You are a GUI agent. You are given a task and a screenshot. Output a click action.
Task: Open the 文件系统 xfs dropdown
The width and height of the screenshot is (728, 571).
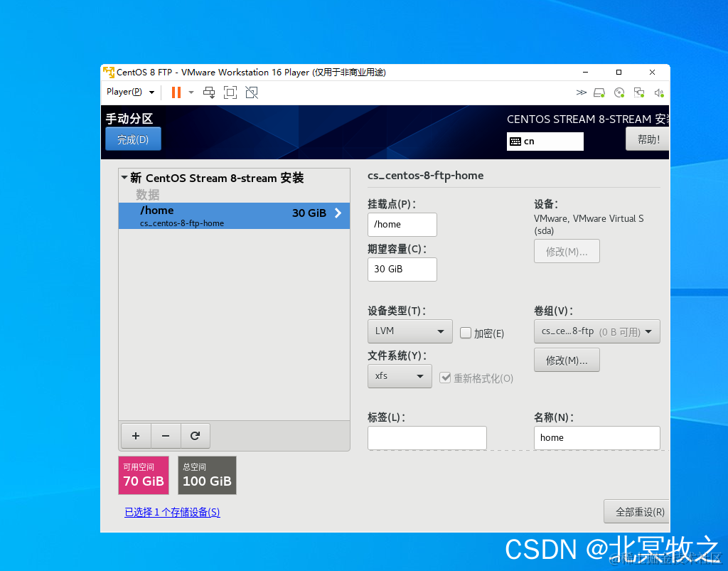(x=400, y=376)
